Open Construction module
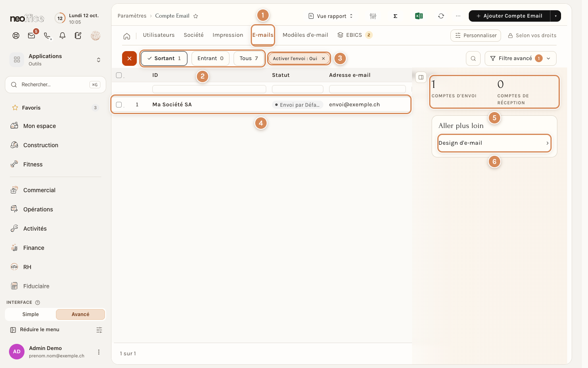 coord(56,145)
